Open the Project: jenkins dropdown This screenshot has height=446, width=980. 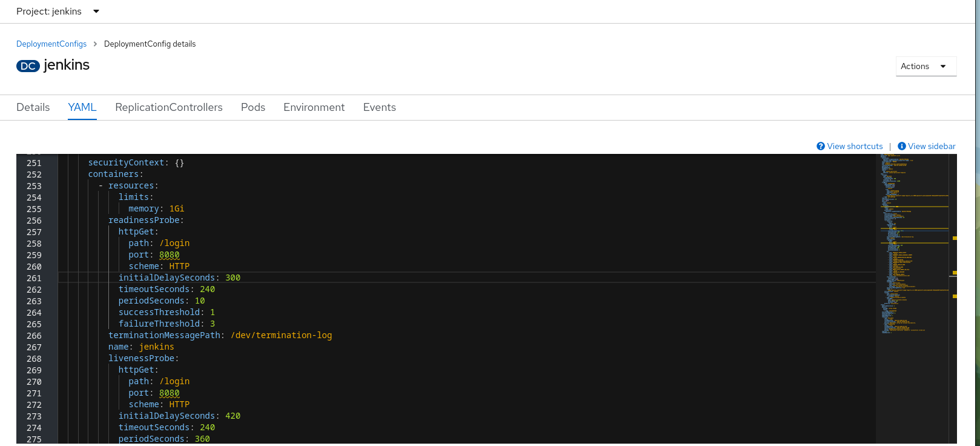click(58, 12)
